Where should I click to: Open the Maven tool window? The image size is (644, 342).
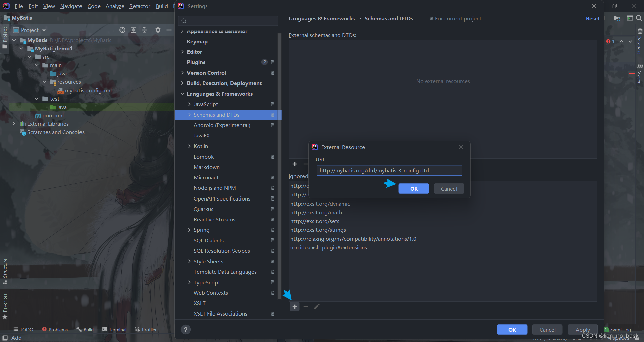640,74
